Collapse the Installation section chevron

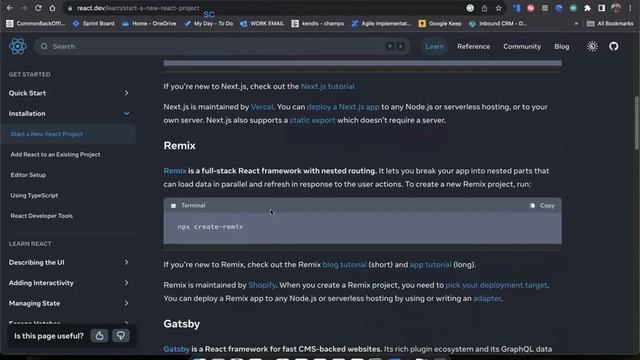point(126,113)
